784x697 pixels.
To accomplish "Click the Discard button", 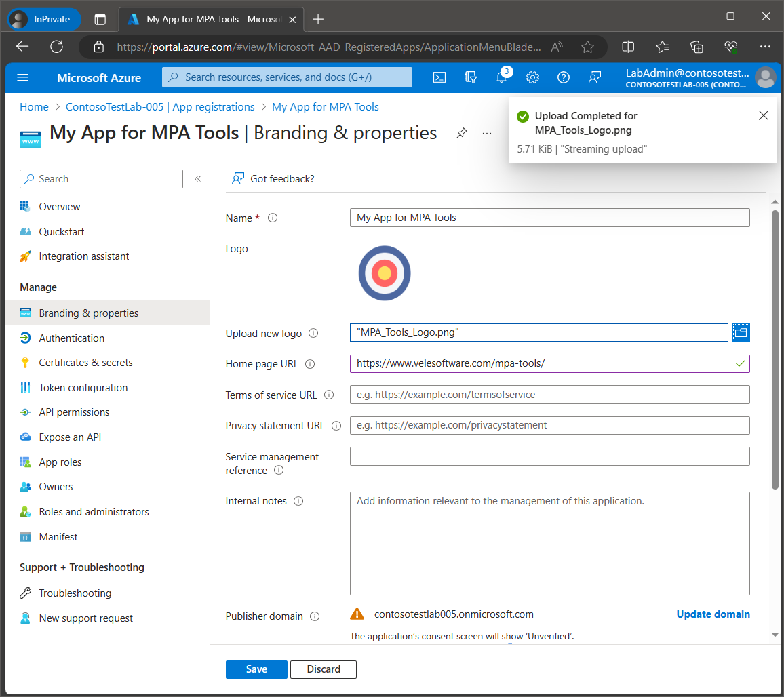I will 324,669.
